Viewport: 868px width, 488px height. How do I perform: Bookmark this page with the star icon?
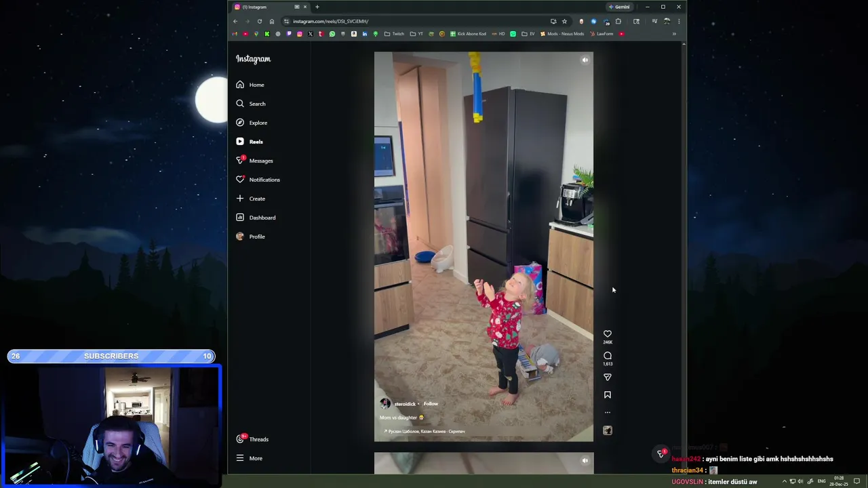tap(564, 21)
